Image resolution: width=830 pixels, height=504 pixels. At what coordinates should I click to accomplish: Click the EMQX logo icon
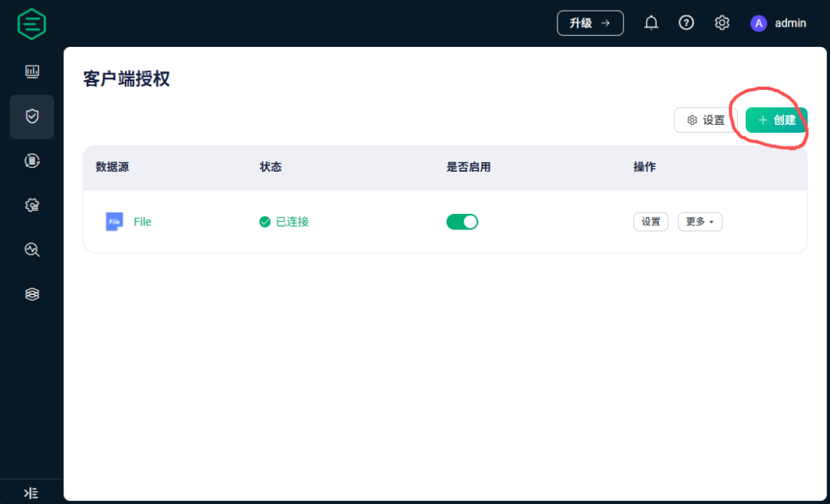32,23
